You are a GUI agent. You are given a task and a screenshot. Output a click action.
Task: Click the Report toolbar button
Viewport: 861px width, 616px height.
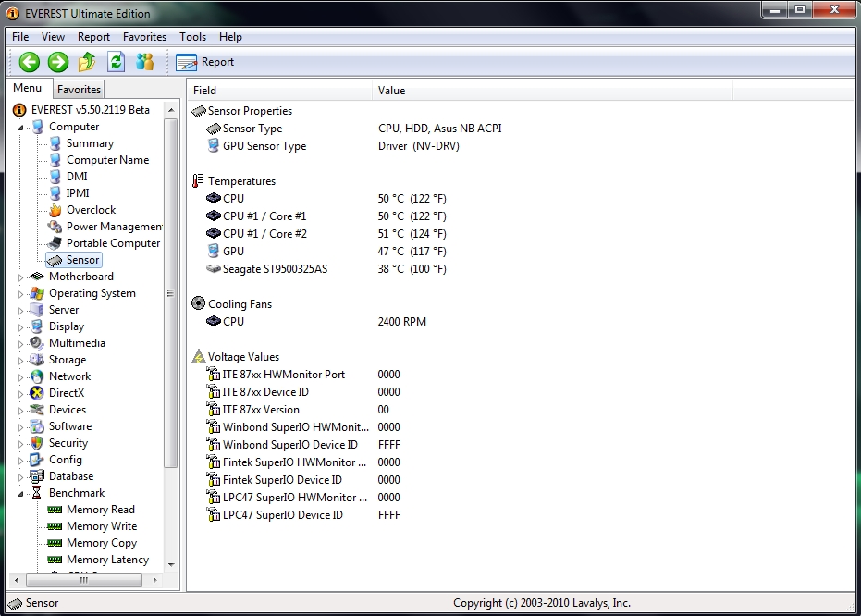[204, 62]
